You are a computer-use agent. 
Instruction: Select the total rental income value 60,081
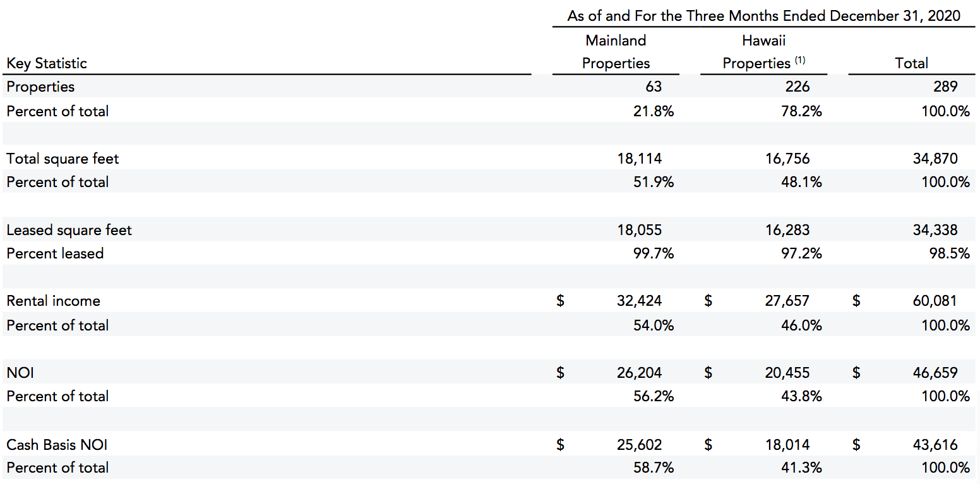[935, 301]
